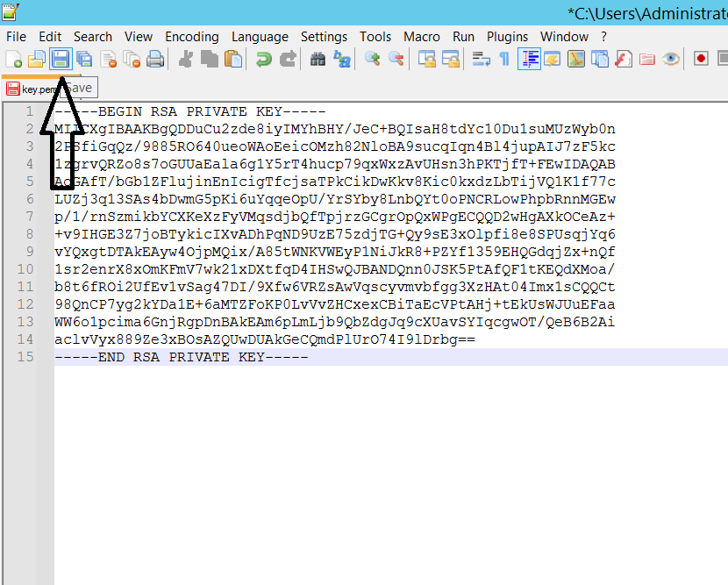Toggle word wrap in toolbar
The image size is (728, 585).
[x=481, y=59]
